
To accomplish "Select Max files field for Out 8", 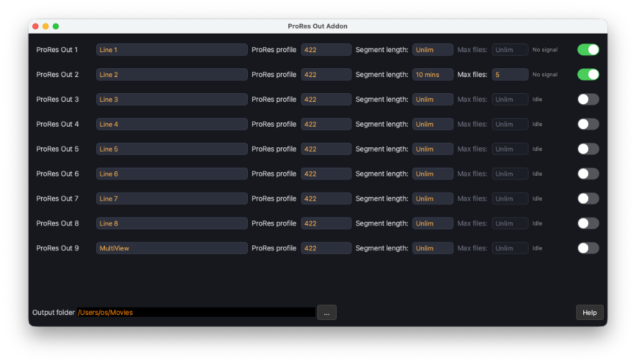I will pyautogui.click(x=510, y=223).
